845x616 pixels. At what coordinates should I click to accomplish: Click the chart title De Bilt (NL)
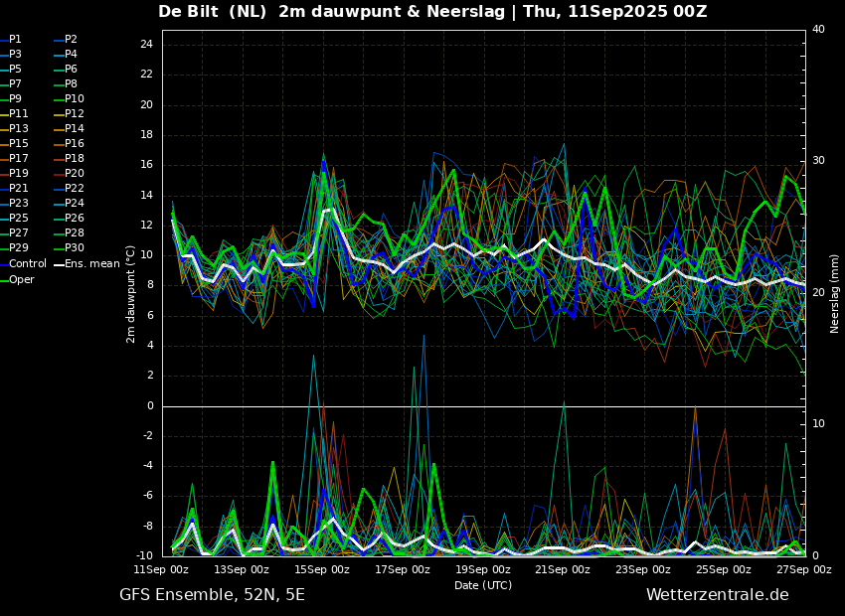213,11
